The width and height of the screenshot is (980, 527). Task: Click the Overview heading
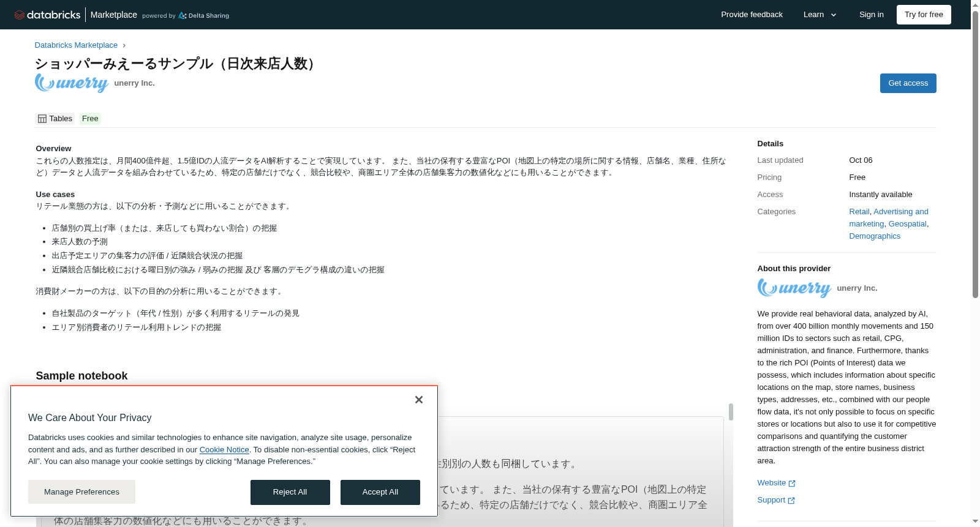click(53, 149)
